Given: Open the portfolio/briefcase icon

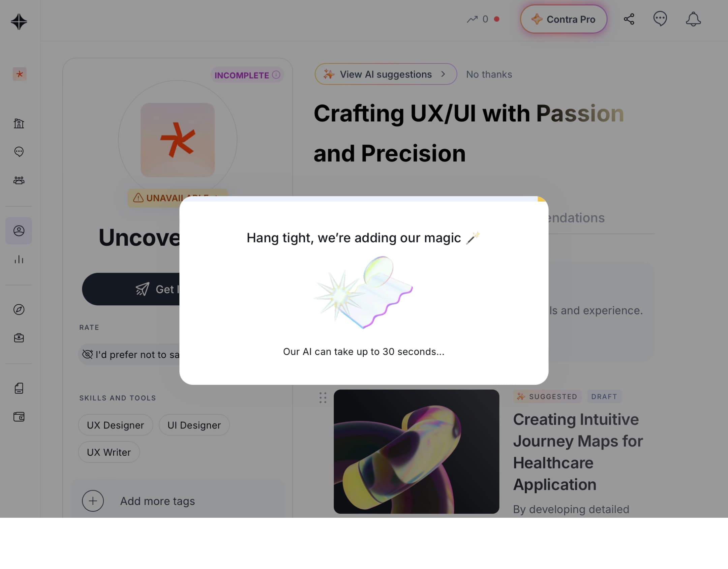Looking at the screenshot, I should click(x=19, y=338).
